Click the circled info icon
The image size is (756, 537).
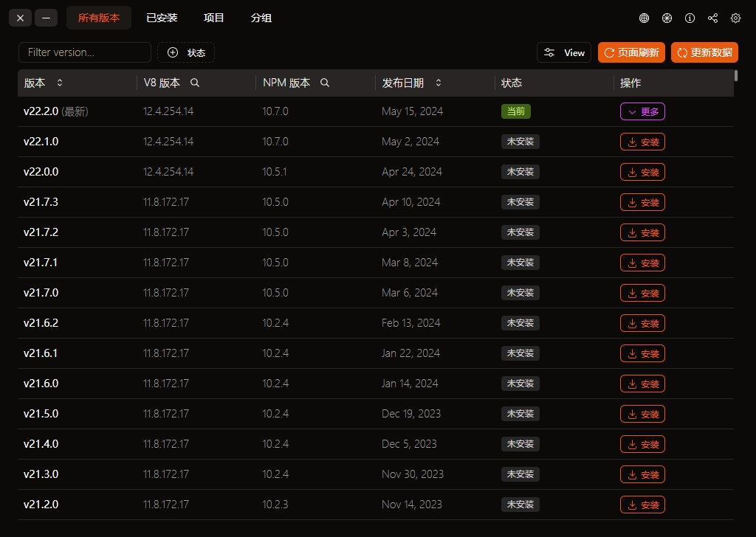click(690, 18)
